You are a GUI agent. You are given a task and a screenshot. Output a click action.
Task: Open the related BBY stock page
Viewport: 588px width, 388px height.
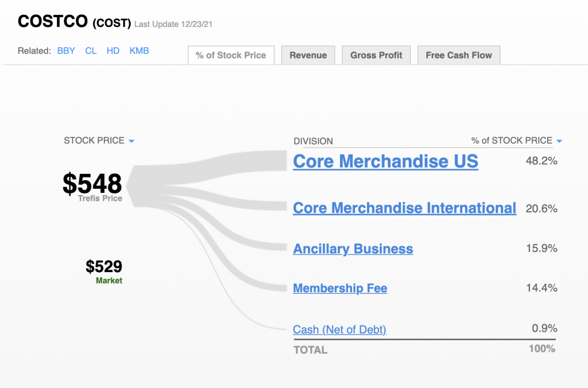66,51
